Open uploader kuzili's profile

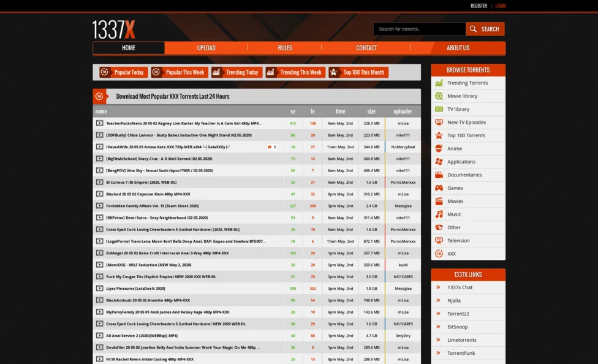(403, 265)
